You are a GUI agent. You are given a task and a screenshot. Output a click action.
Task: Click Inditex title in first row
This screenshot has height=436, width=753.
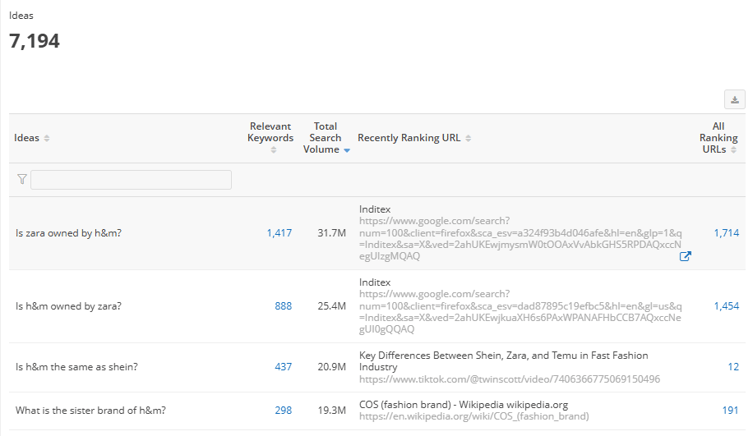(375, 209)
